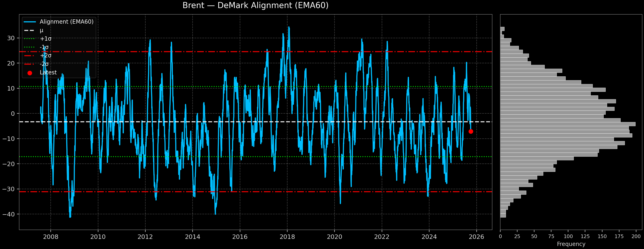Click the Frequency axis label
This screenshot has width=644, height=249.
pos(571,244)
